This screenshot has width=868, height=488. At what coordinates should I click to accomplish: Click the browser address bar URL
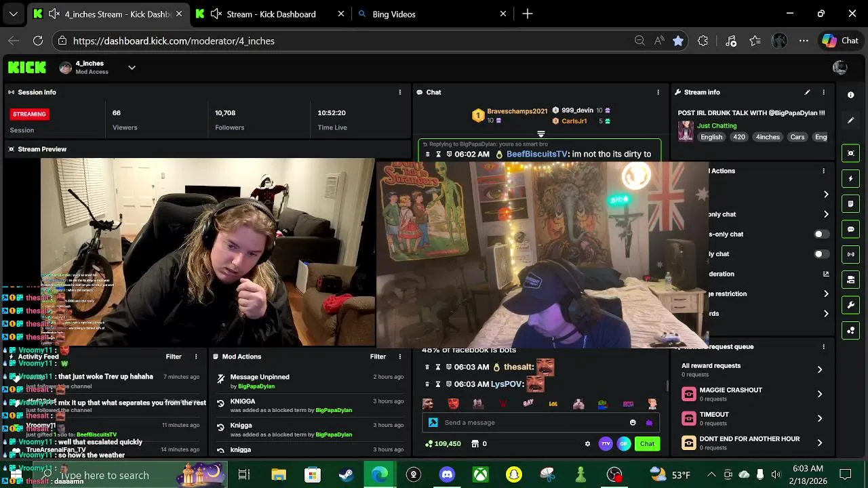point(174,41)
